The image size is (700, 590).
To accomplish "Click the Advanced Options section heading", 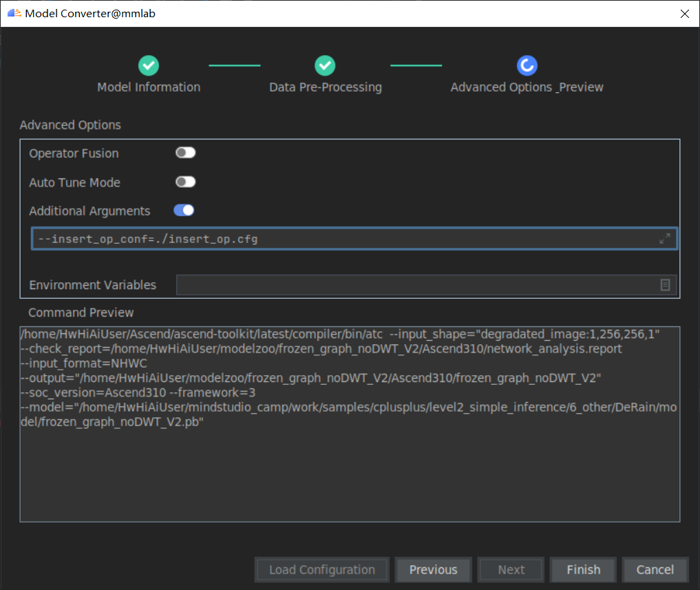I will (x=70, y=125).
